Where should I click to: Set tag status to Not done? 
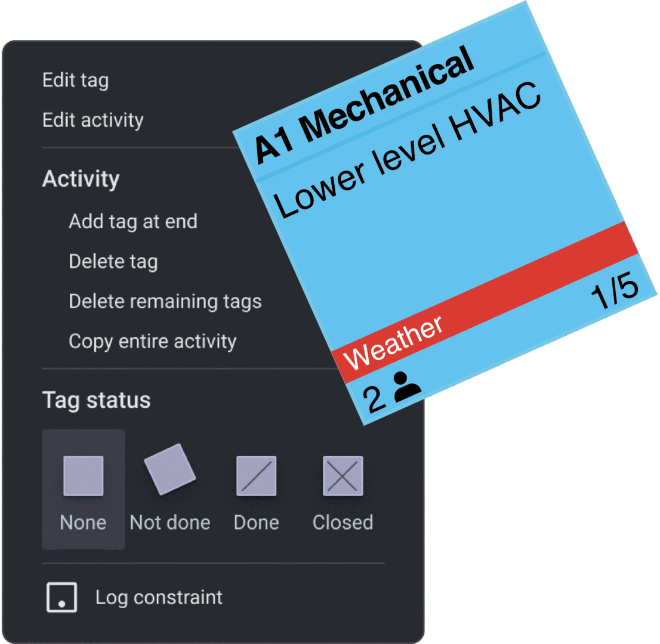170,522
